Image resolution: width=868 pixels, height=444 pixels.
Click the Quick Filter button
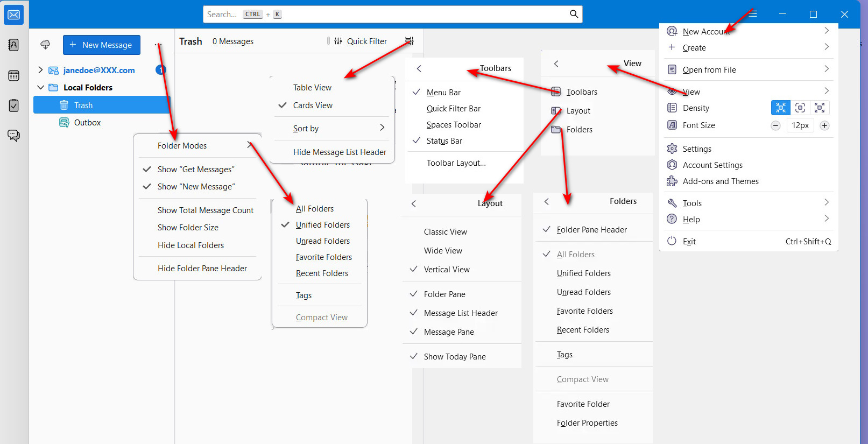click(x=361, y=41)
